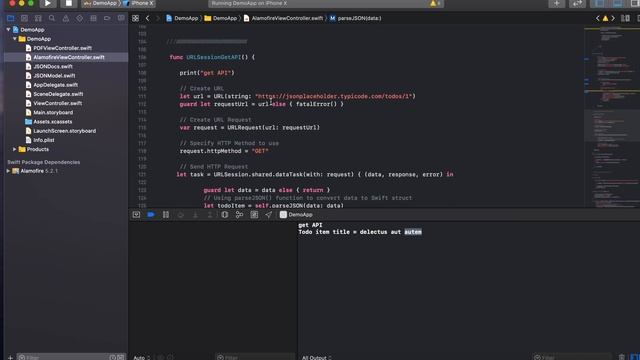Select DemoApp process in debug bar
640x360 pixels.
click(296, 215)
